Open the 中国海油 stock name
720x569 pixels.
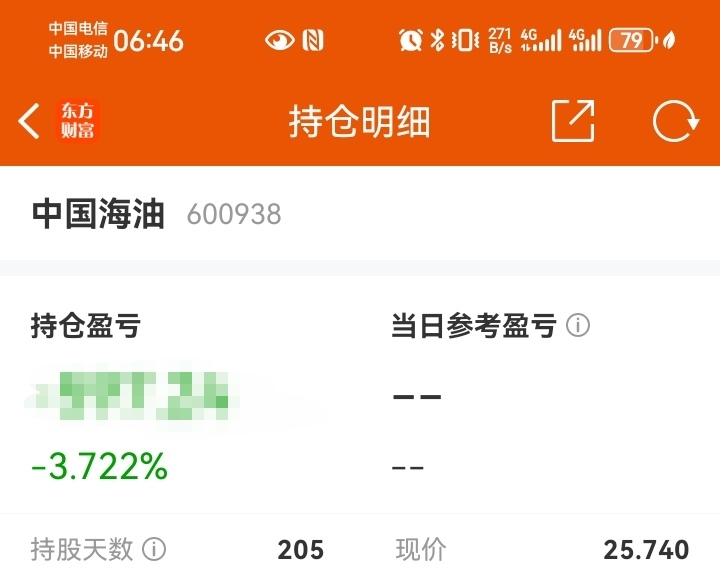98,214
